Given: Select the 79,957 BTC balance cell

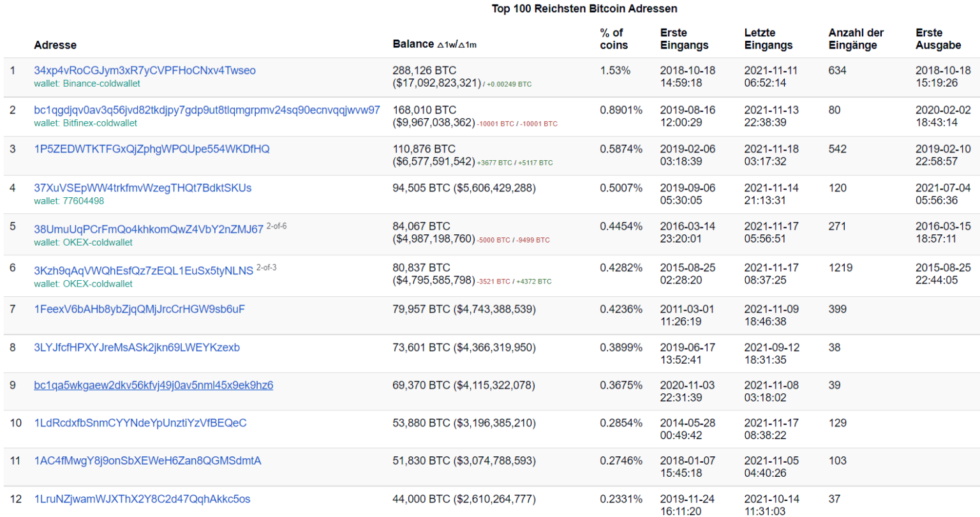Looking at the screenshot, I should (464, 309).
